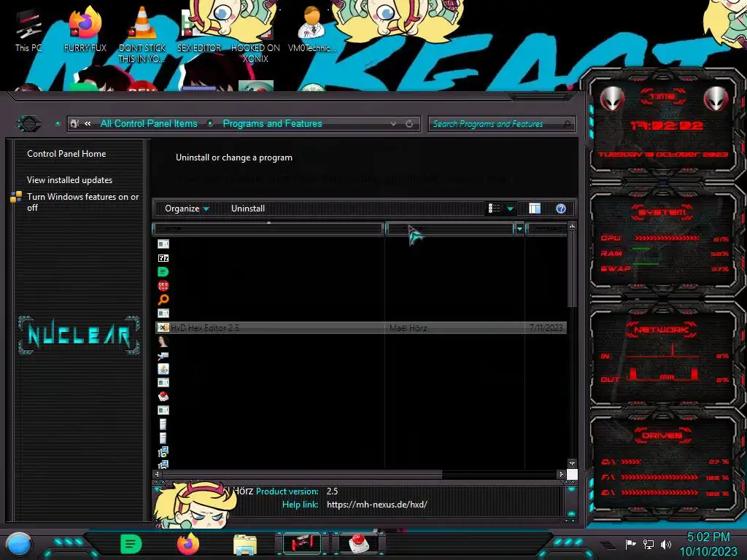
Task: Open the mh-nexus.de help link
Action: click(377, 505)
